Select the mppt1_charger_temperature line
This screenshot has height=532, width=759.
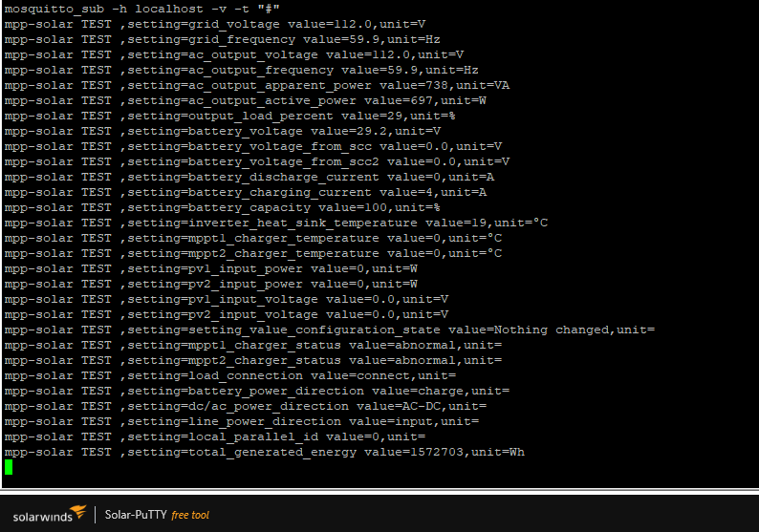point(253,239)
